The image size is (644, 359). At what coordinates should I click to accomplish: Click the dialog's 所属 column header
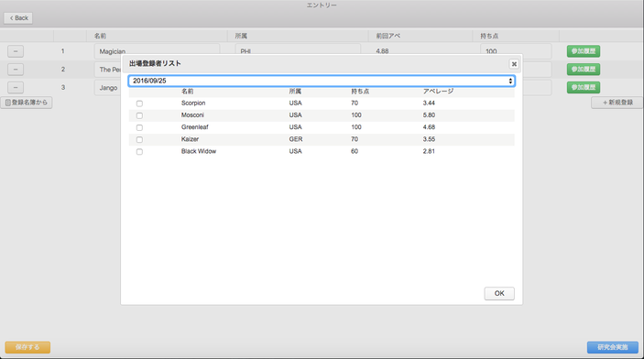(295, 92)
